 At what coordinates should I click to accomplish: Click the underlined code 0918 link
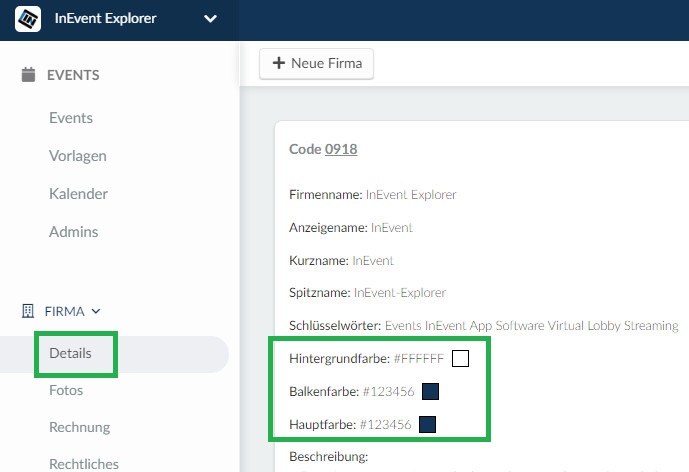click(341, 149)
